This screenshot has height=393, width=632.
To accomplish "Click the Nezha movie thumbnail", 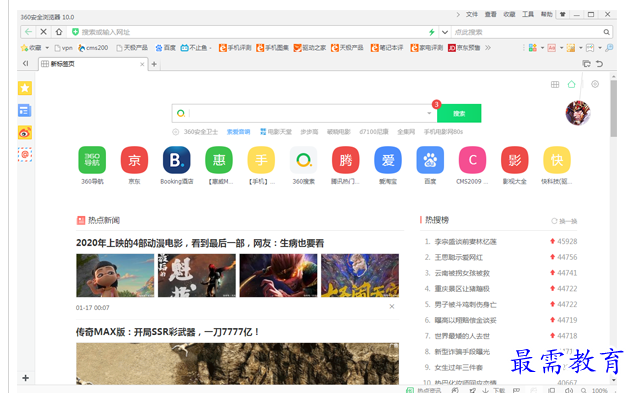I will coord(115,275).
